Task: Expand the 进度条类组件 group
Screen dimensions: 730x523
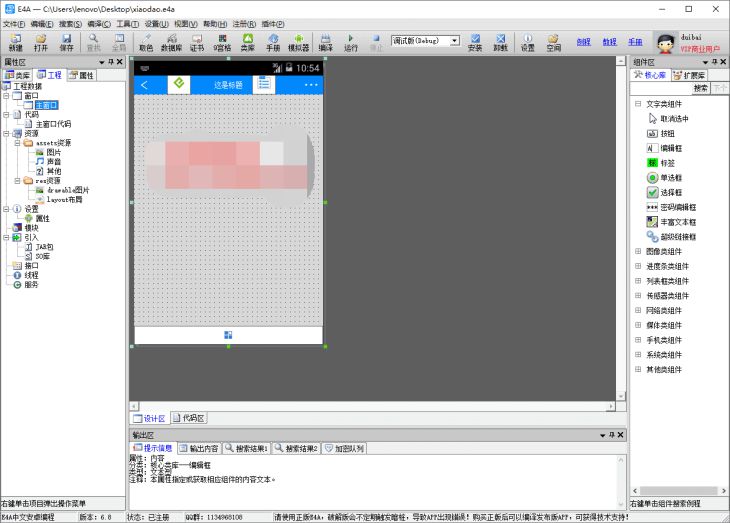Action: coord(638,266)
